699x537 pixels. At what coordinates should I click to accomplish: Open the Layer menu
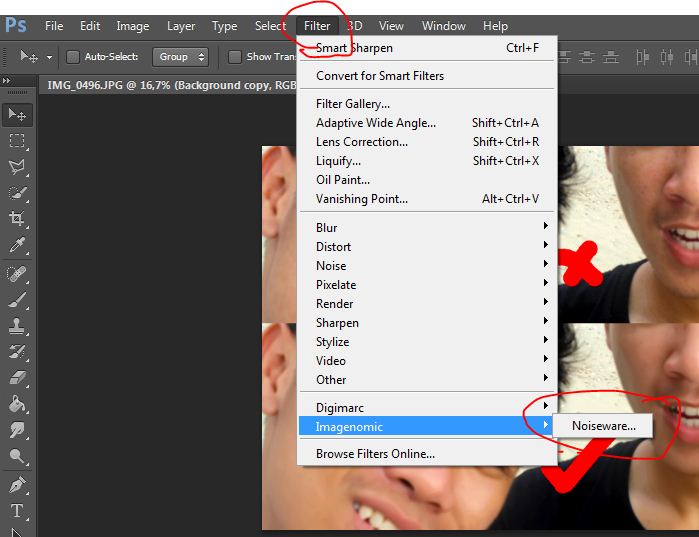pyautogui.click(x=181, y=26)
